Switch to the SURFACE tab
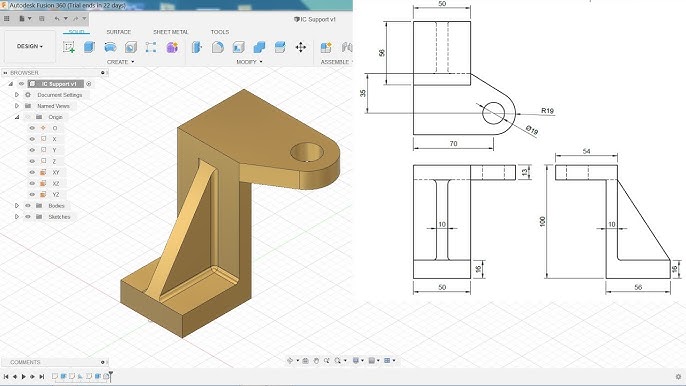 pyautogui.click(x=119, y=32)
